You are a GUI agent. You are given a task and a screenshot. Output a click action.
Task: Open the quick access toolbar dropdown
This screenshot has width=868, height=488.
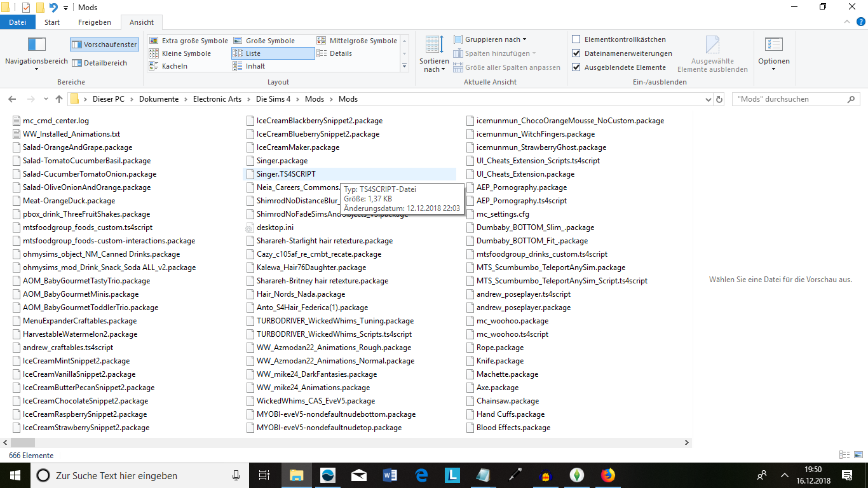pos(65,8)
